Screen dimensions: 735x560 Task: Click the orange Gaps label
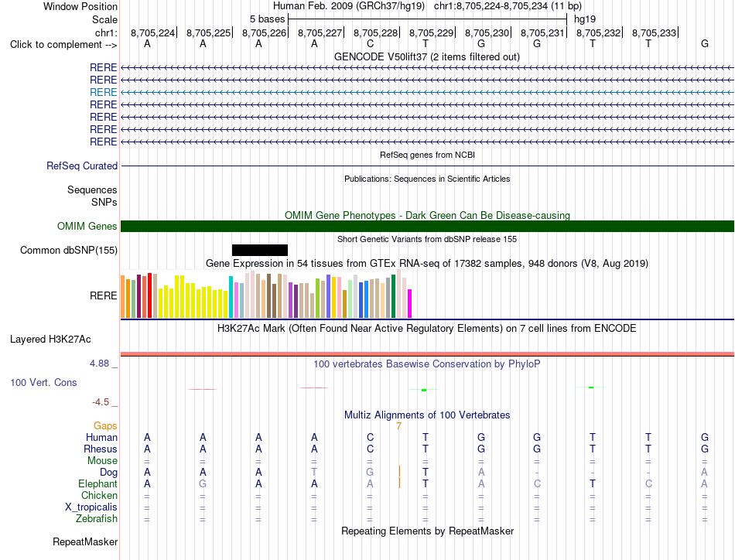click(105, 425)
